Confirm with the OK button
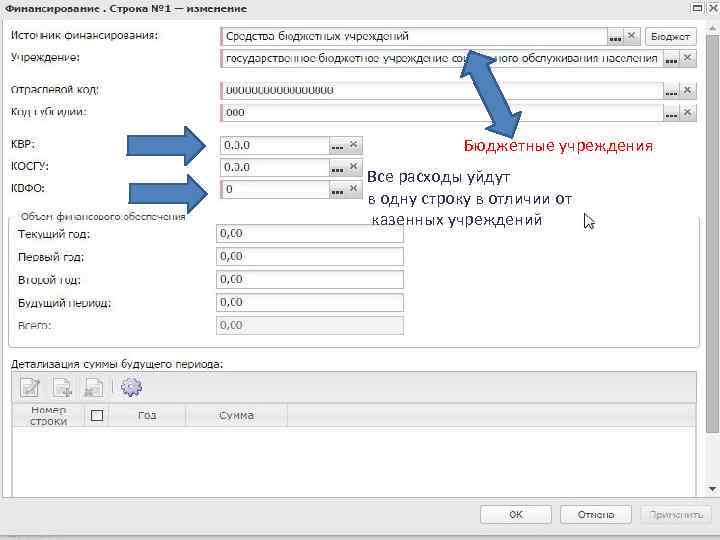Screen dimensions: 720x540 516,515
